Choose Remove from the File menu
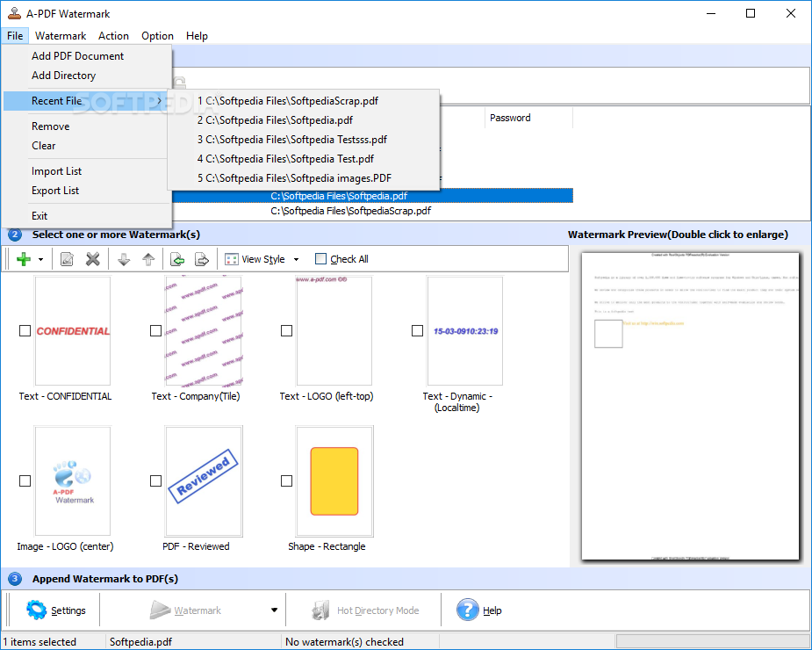812x650 pixels. coord(85,126)
